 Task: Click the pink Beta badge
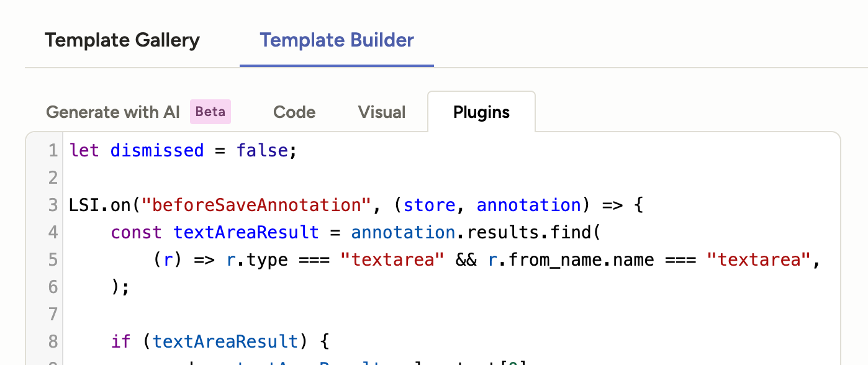pyautogui.click(x=210, y=112)
